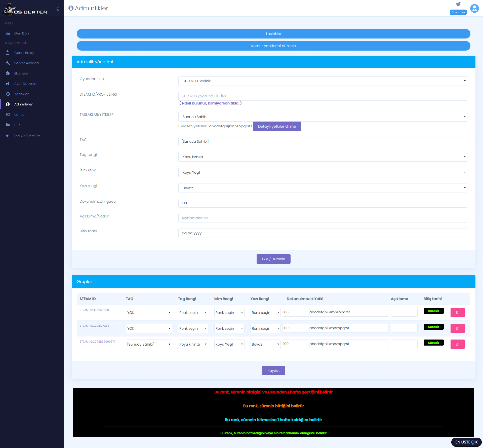The width and height of the screenshot is (483, 448).
Task: Click Sil button for STEAM_0:0:382805990677
Action: (x=457, y=344)
